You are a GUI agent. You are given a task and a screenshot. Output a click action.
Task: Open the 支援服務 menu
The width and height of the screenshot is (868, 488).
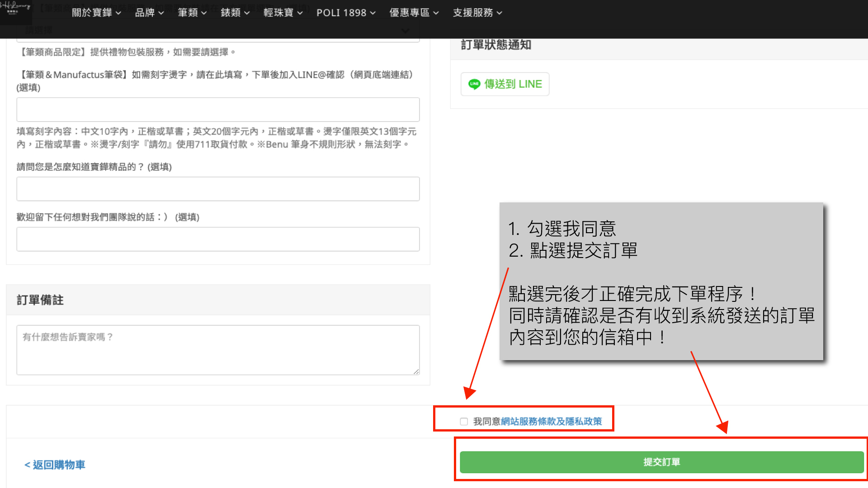[477, 13]
